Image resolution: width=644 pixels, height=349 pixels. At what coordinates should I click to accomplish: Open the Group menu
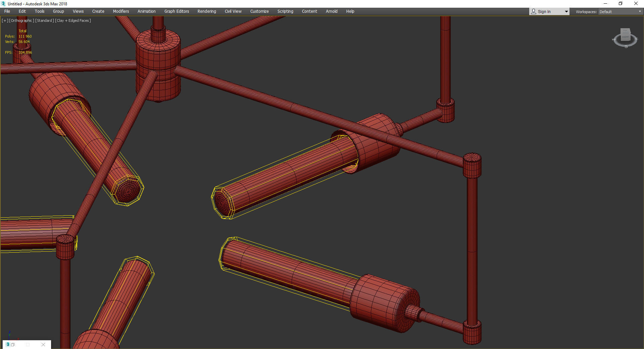click(58, 11)
